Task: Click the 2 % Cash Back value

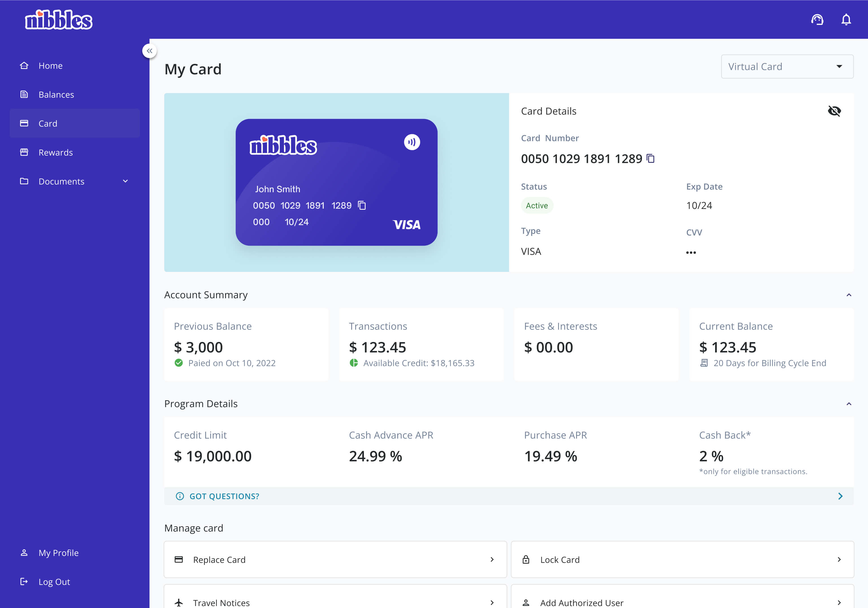Action: 711,456
